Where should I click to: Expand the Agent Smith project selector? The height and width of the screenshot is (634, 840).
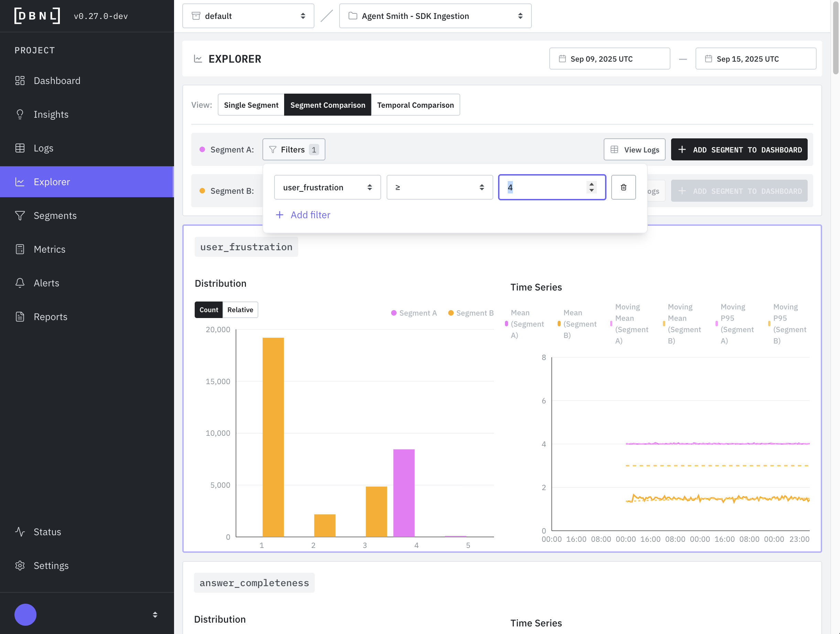[435, 16]
